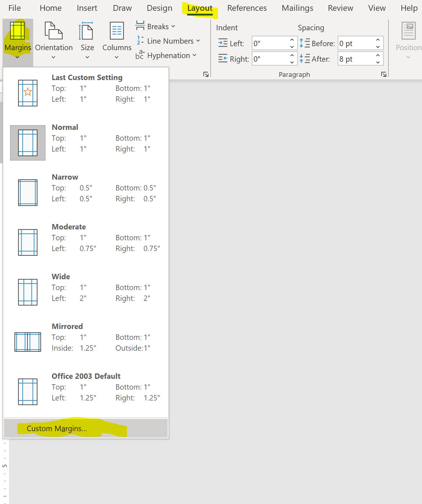
Task: Click the Indent Right icon
Action: (223, 58)
